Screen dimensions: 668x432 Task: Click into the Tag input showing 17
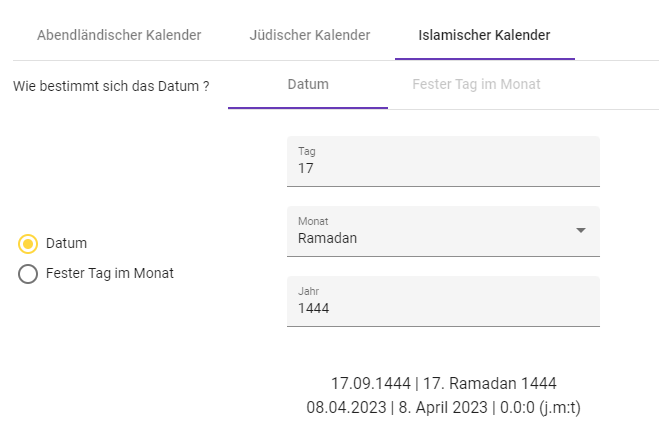point(443,169)
